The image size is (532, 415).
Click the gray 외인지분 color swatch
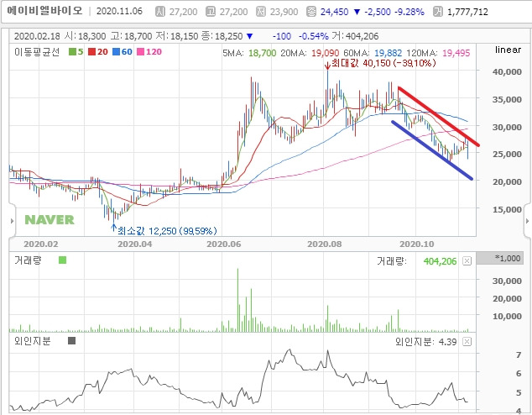pos(71,340)
